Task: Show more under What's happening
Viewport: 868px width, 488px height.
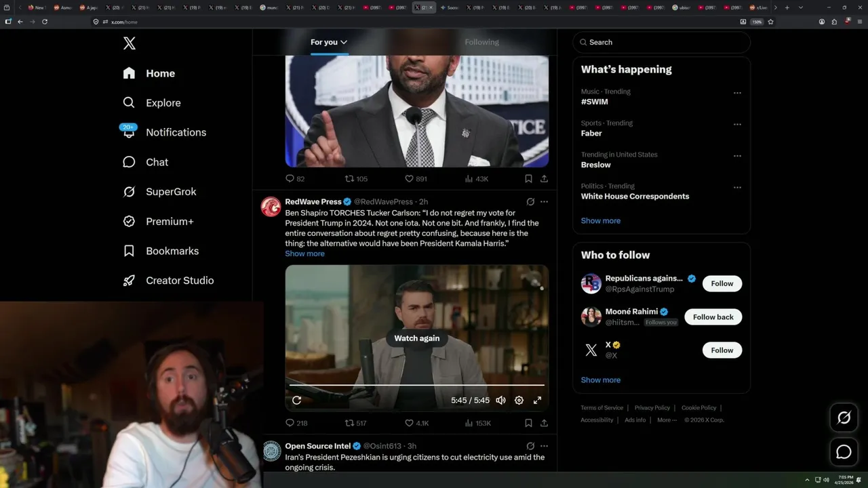Action: coord(601,221)
